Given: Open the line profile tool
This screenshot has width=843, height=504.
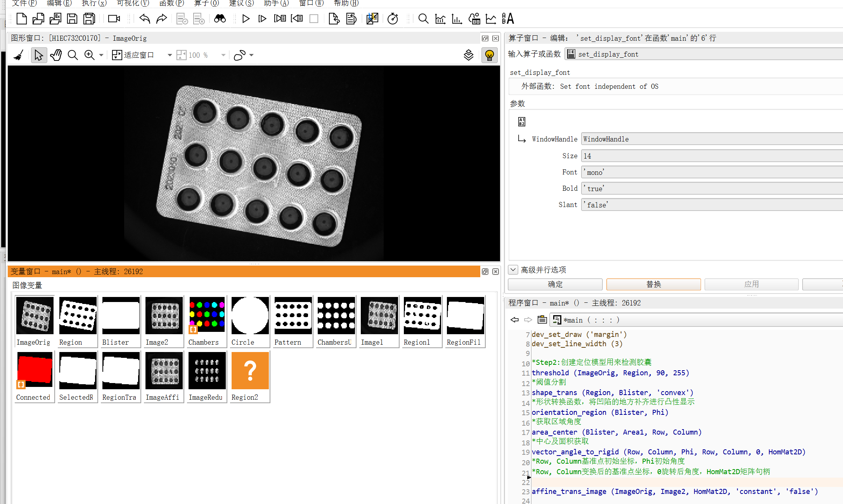Looking at the screenshot, I should (x=491, y=19).
